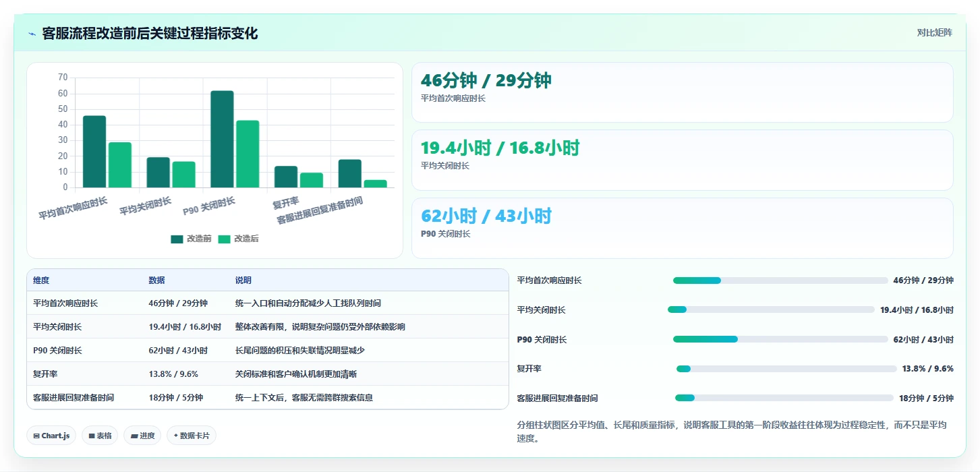Toggle the 改造后 legend item
This screenshot has width=980, height=472.
pyautogui.click(x=238, y=239)
